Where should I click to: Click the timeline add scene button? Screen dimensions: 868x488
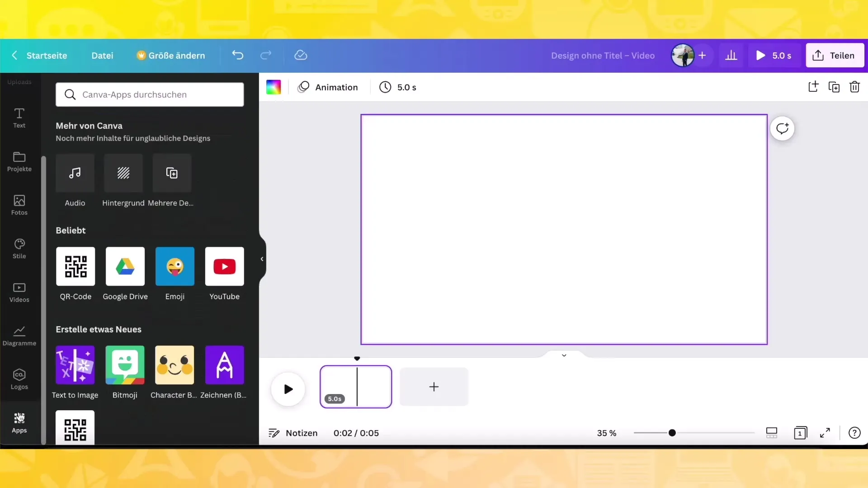click(x=434, y=387)
